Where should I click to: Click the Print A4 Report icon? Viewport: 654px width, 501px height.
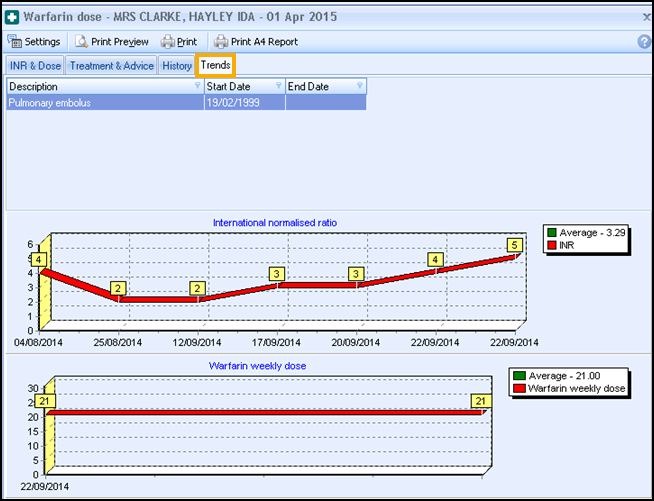tap(220, 42)
